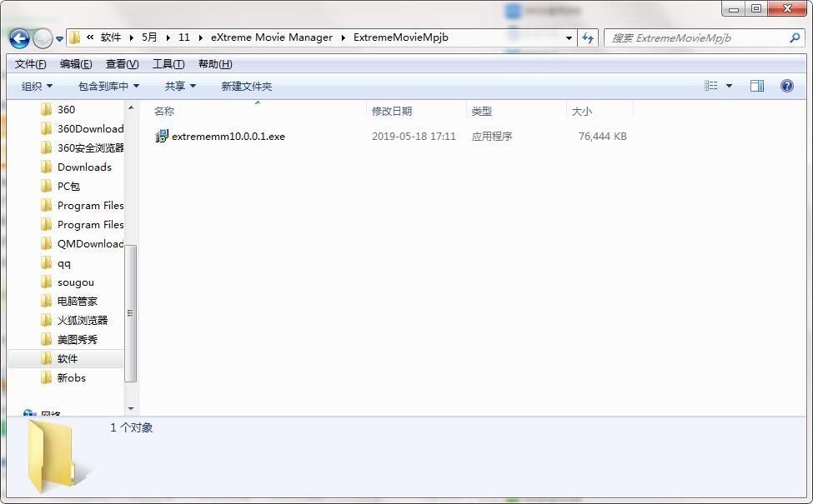Screen dimensions: 813x504
Task: Click the greyed Forward navigation arrow
Action: (43, 38)
